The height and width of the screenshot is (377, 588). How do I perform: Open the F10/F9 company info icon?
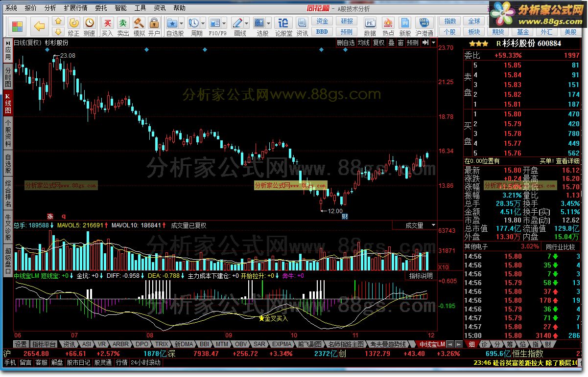coord(215,23)
